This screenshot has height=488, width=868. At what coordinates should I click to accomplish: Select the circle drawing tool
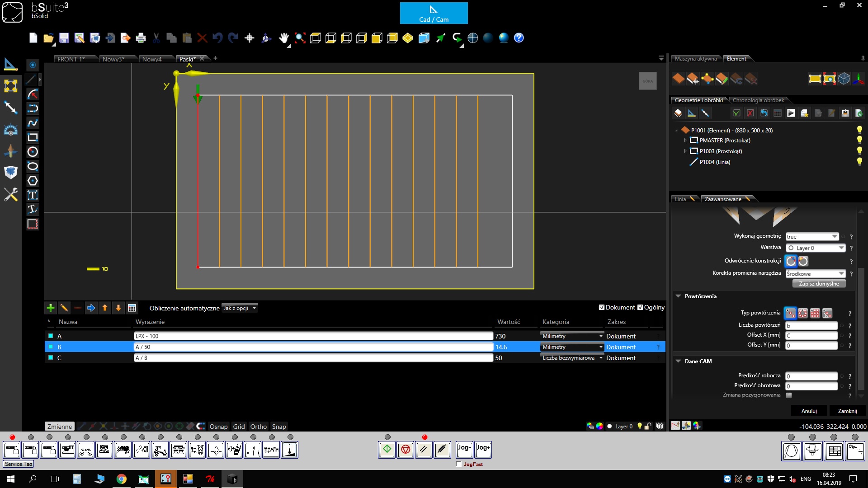(x=33, y=152)
